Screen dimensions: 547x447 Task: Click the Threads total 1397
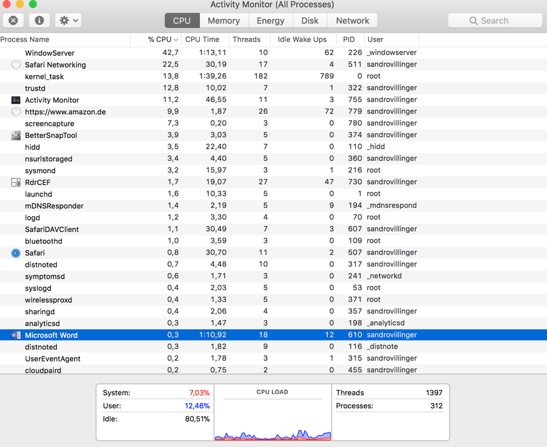click(x=434, y=393)
